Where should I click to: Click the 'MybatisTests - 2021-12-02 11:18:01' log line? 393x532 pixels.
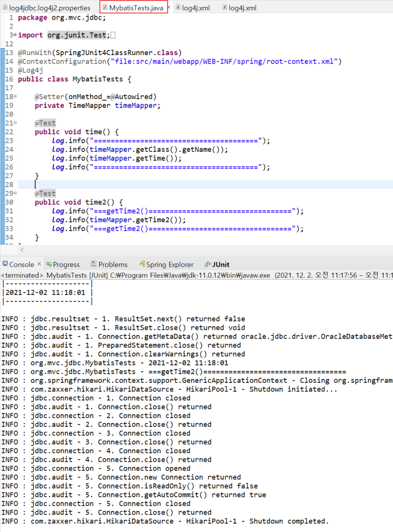[x=115, y=363]
